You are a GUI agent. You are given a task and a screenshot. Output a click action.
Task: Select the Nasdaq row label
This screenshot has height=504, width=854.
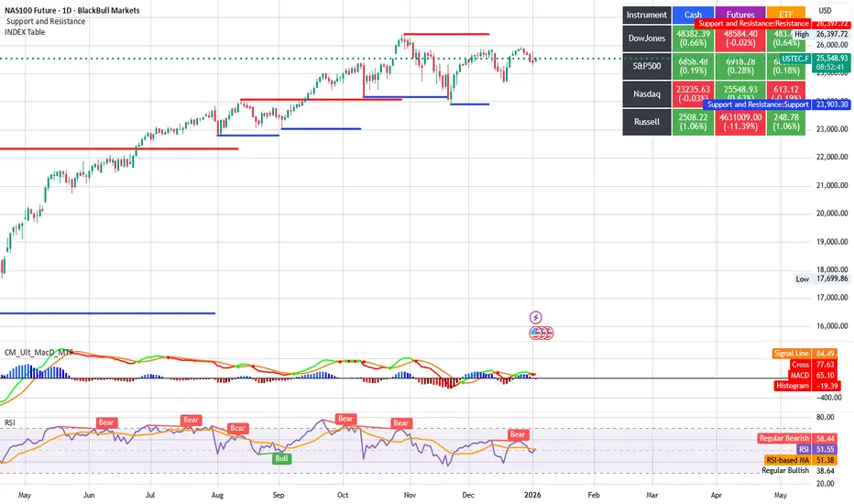pos(647,93)
